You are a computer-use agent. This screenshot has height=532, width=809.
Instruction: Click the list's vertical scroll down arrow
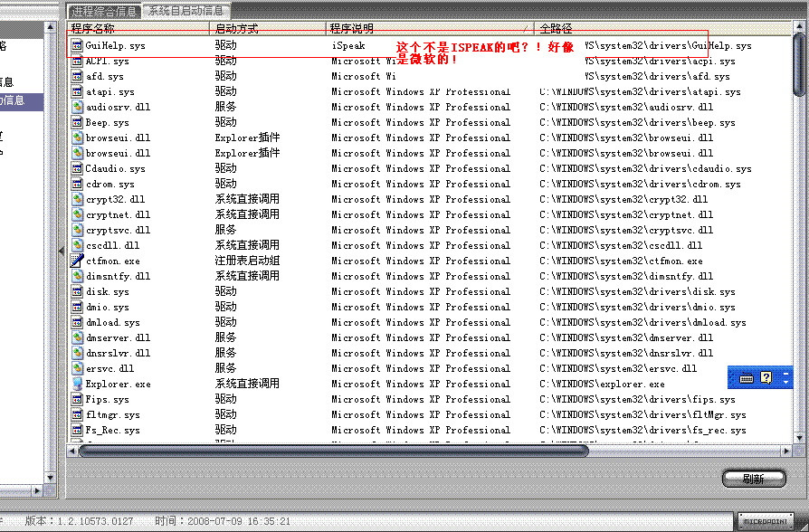click(799, 436)
